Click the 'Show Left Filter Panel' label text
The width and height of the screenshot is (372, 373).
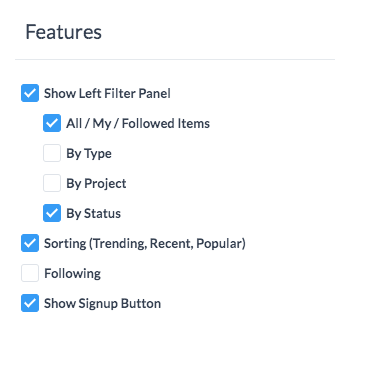click(107, 93)
